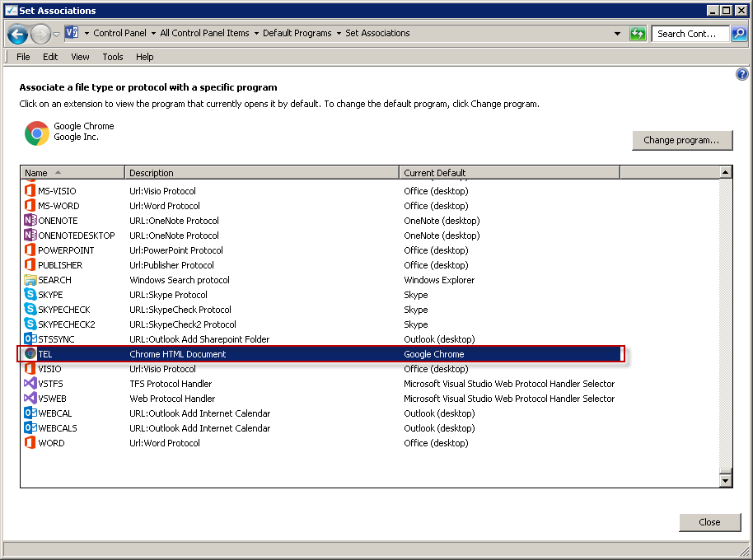Expand the arrow before All Control Panel Items

tap(154, 33)
